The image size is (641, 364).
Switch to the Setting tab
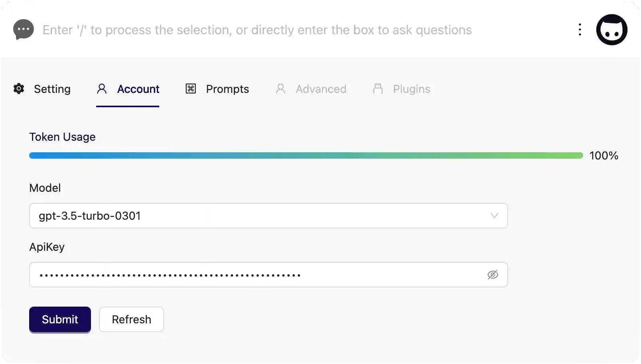[x=52, y=89]
